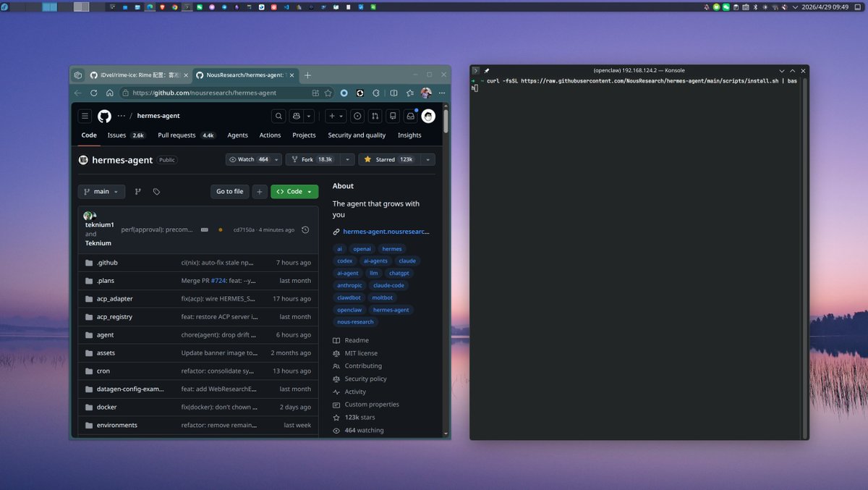Expand the green Code dropdown button
This screenshot has height=490, width=868.
[294, 192]
